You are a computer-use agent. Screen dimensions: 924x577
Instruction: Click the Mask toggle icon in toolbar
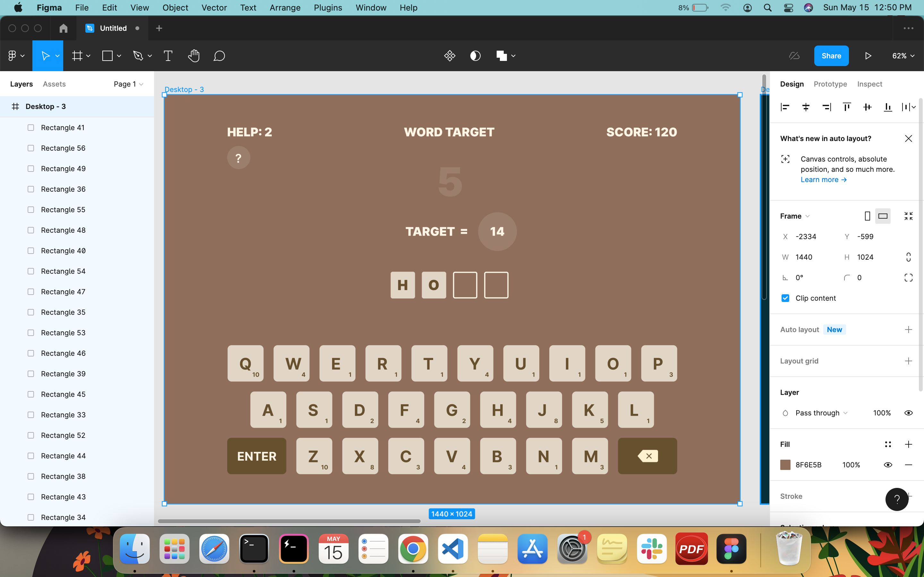(x=475, y=56)
